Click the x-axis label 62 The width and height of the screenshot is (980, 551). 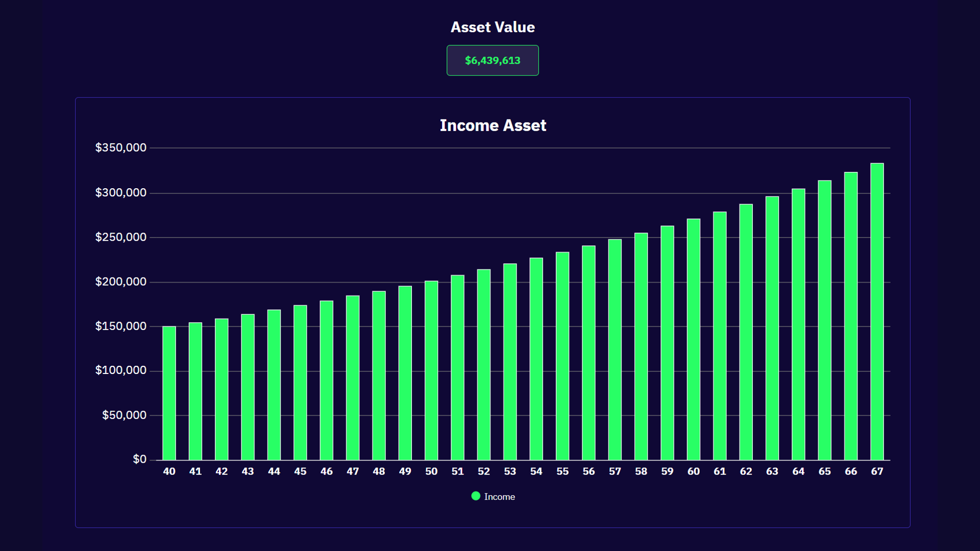746,471
